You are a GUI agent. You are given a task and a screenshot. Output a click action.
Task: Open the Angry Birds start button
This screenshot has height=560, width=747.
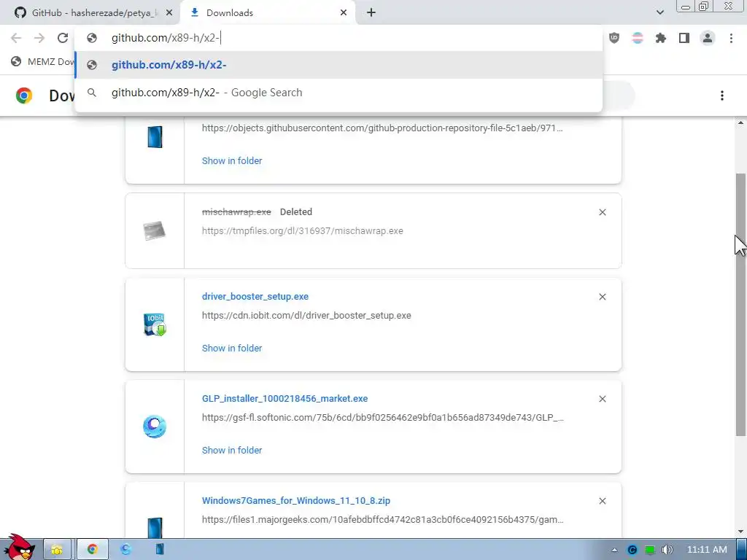(x=19, y=548)
